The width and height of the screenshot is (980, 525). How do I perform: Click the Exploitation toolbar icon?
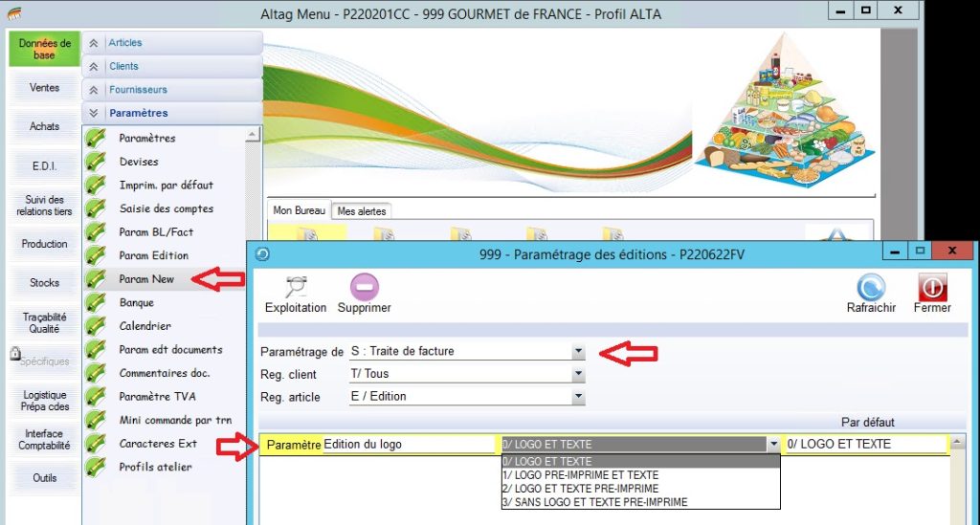tap(295, 286)
